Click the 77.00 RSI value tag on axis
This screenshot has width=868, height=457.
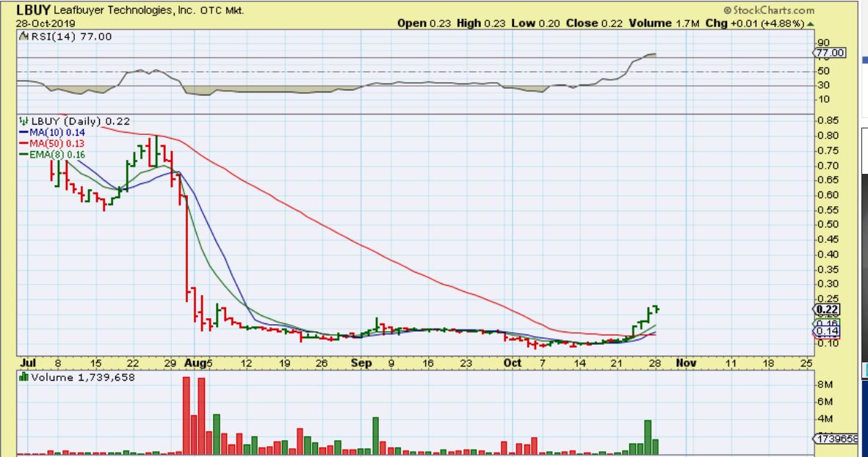pos(830,53)
